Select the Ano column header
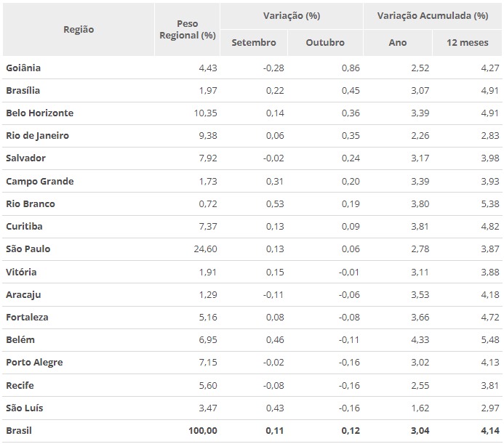 pos(398,43)
